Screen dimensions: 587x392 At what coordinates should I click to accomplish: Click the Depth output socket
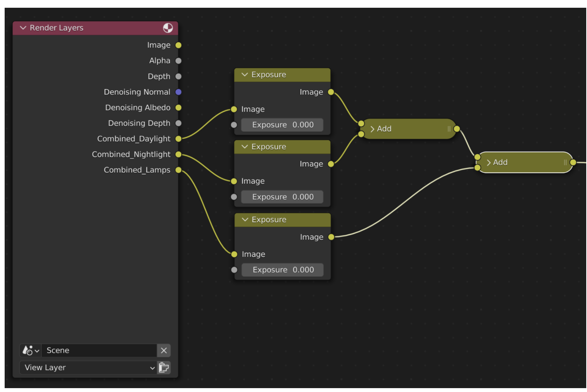coord(178,76)
